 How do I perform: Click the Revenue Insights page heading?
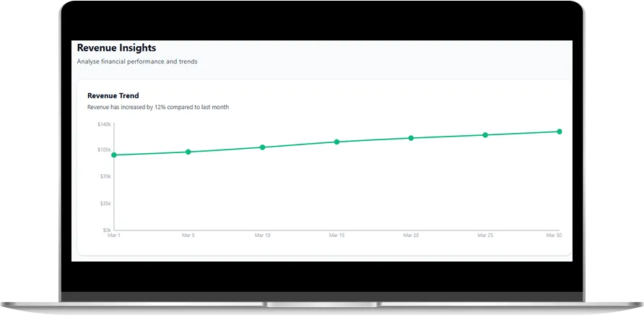[116, 48]
